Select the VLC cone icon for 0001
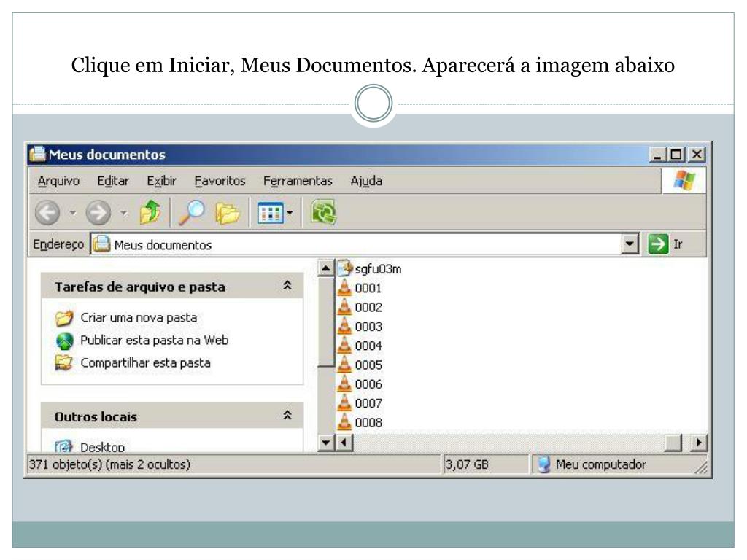Screen dimensions: 747x560 coord(344,287)
